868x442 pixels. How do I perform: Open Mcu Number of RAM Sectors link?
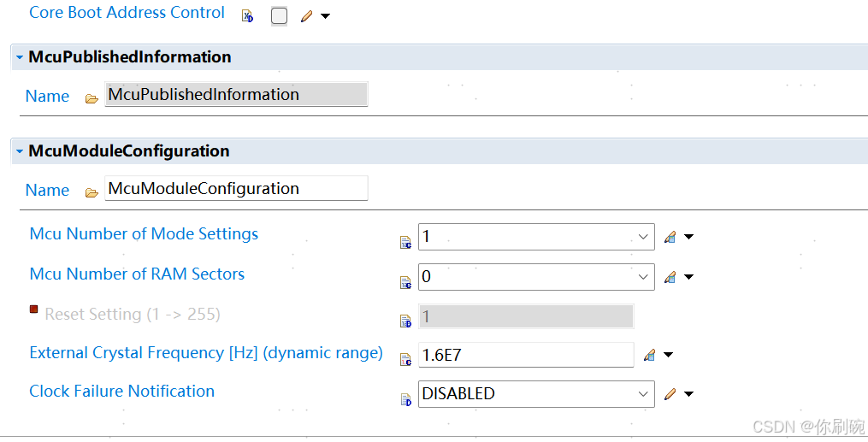(137, 274)
